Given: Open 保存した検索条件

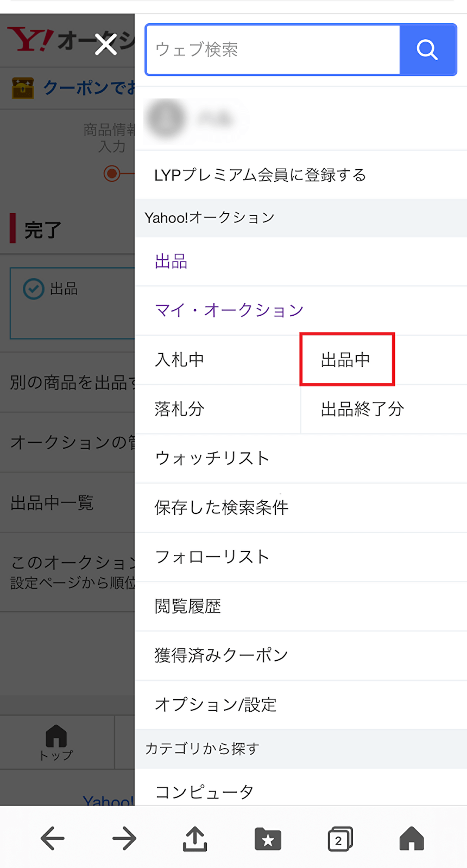Looking at the screenshot, I should [301, 508].
